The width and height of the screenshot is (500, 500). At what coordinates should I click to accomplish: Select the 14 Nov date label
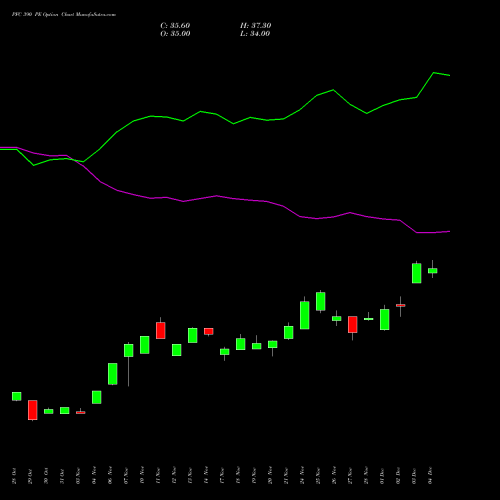point(206,475)
